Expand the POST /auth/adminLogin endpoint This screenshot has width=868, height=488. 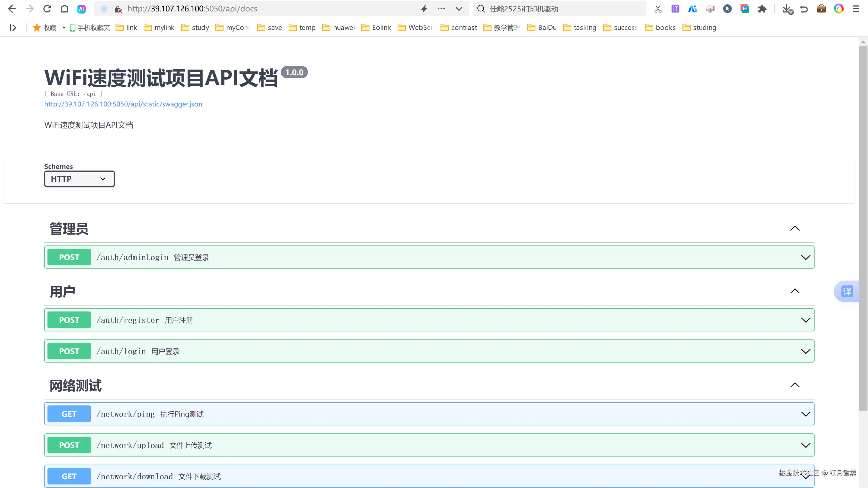805,257
